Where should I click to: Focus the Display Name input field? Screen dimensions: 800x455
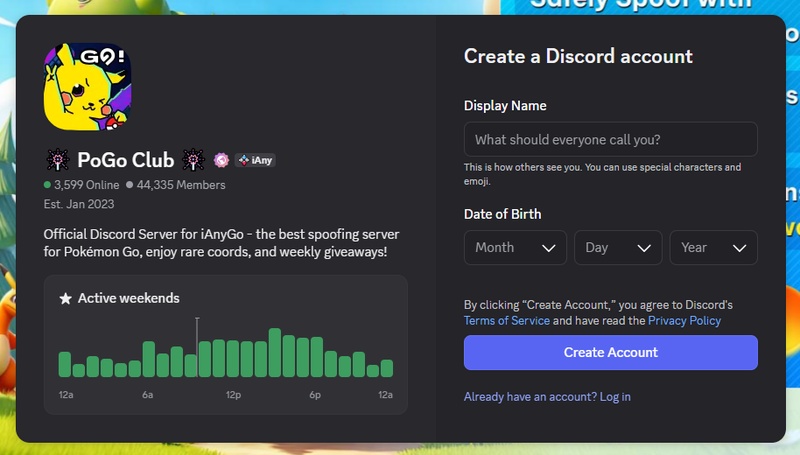click(611, 139)
